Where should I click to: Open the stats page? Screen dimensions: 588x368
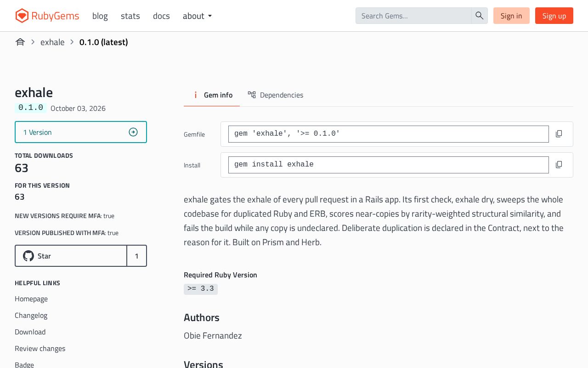tap(130, 16)
